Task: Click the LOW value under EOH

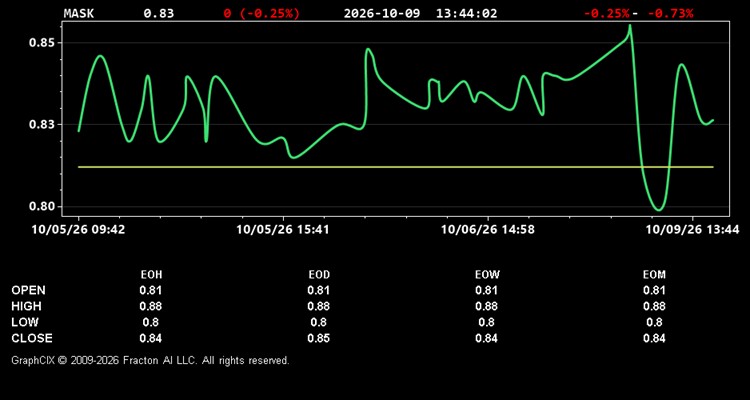Action: tap(151, 322)
